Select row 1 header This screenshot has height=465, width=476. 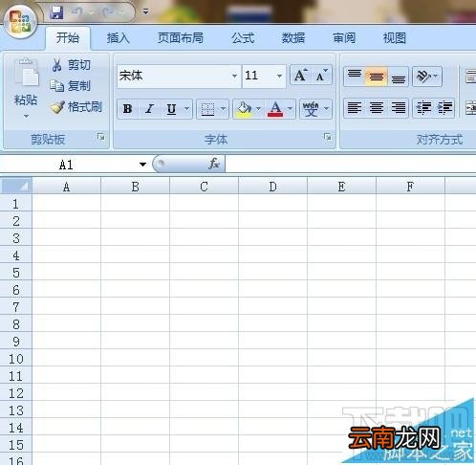click(16, 204)
